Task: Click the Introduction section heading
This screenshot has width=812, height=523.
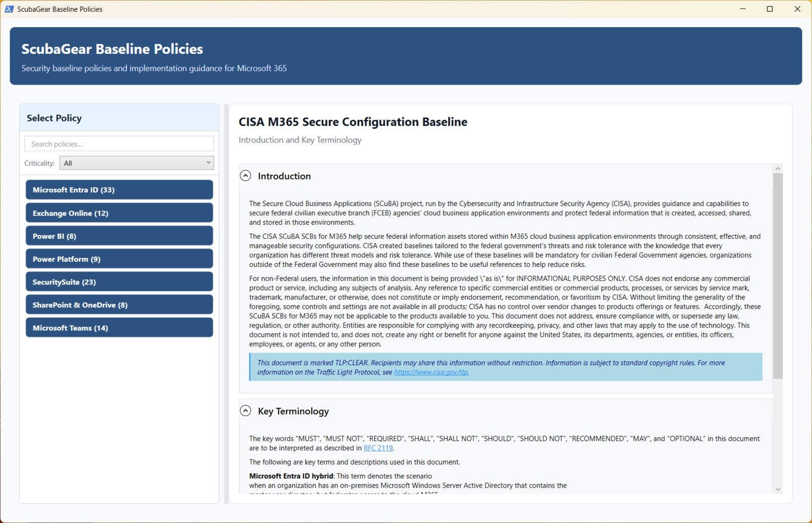Action: tap(284, 176)
